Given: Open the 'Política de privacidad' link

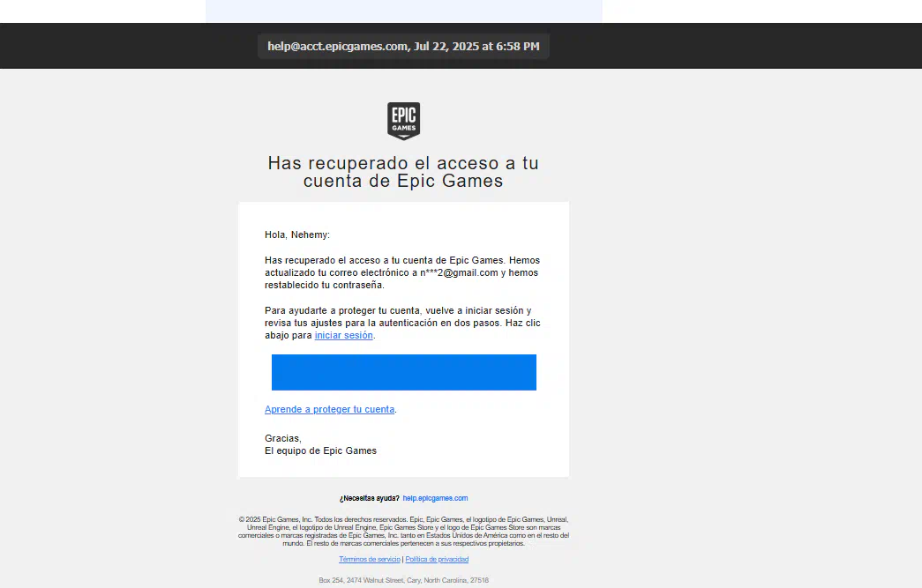Looking at the screenshot, I should coord(437,559).
